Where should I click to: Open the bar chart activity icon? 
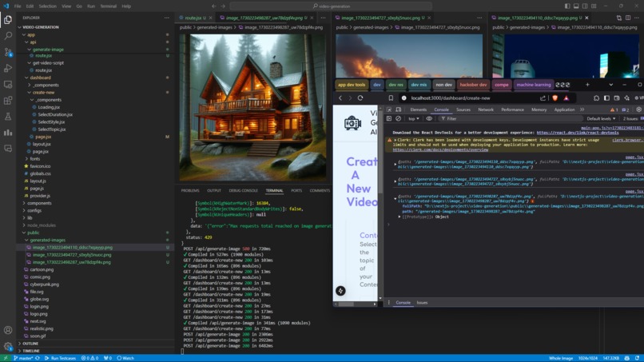click(8, 133)
